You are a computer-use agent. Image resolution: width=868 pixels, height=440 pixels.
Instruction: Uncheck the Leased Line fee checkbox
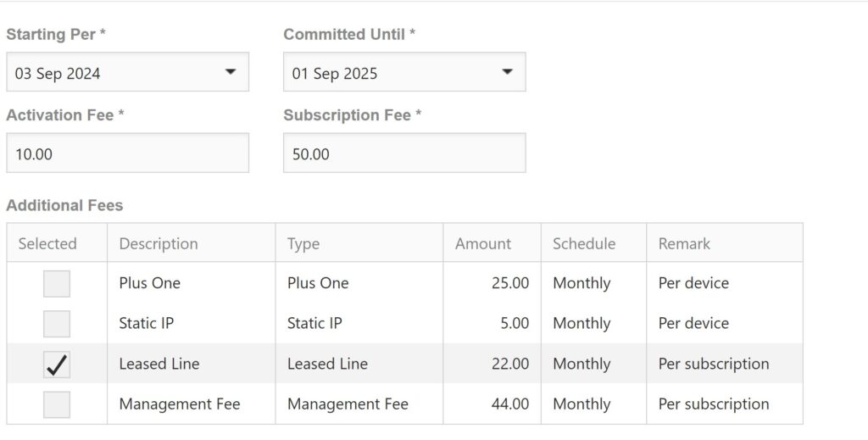pyautogui.click(x=57, y=364)
